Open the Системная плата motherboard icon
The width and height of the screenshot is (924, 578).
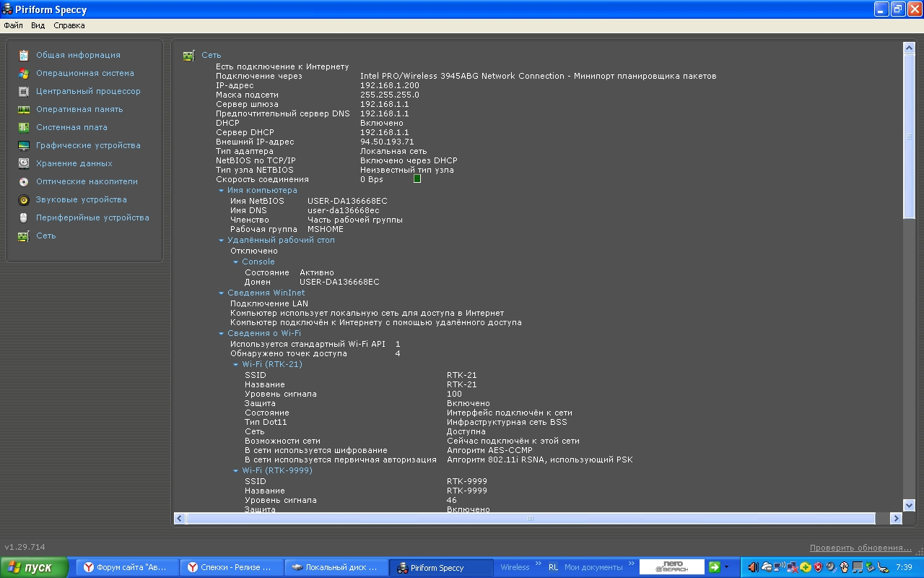(24, 127)
